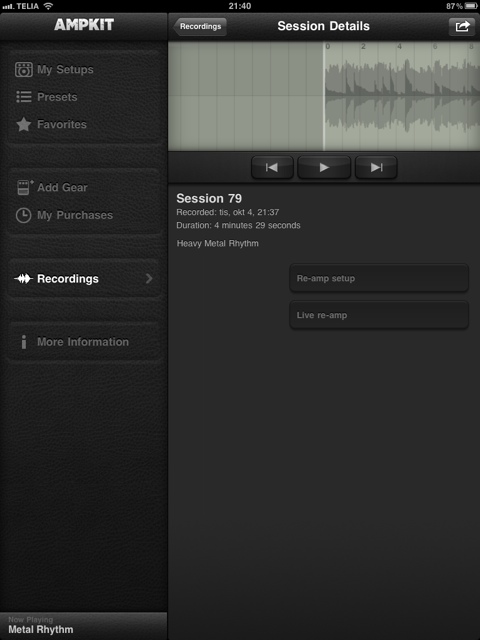Screen dimensions: 480x640
Task: Click the Live re-amp button
Action: tap(379, 315)
